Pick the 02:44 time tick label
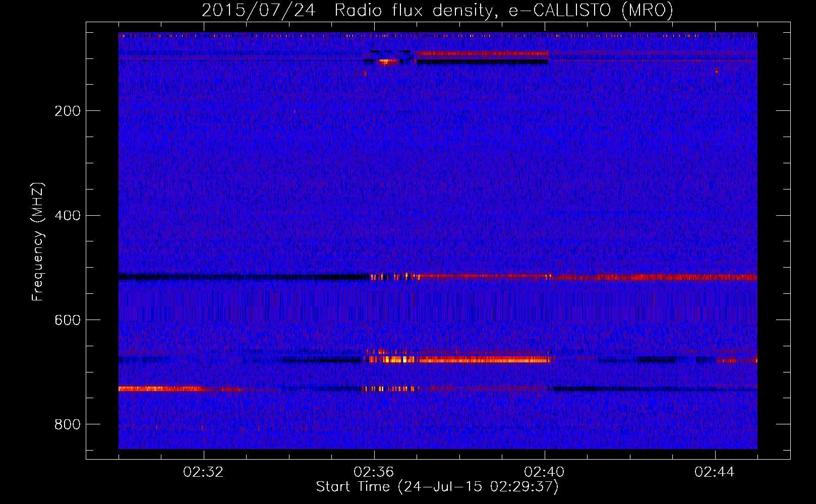 coord(715,472)
